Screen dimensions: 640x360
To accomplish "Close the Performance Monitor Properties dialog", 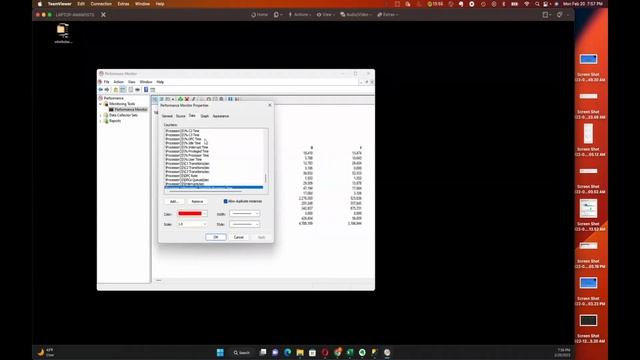I will (269, 105).
